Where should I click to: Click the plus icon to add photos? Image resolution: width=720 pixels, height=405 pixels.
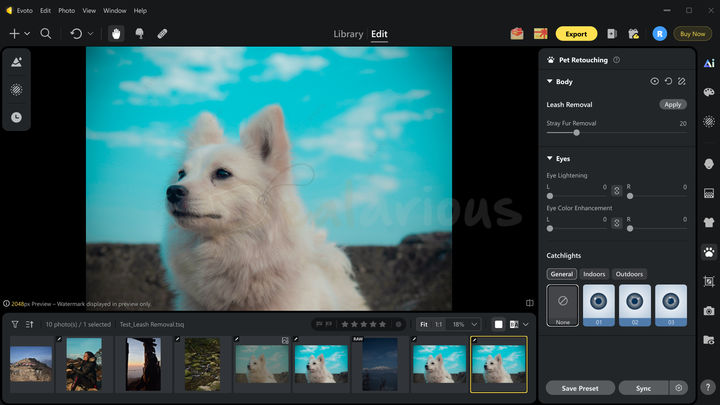14,34
